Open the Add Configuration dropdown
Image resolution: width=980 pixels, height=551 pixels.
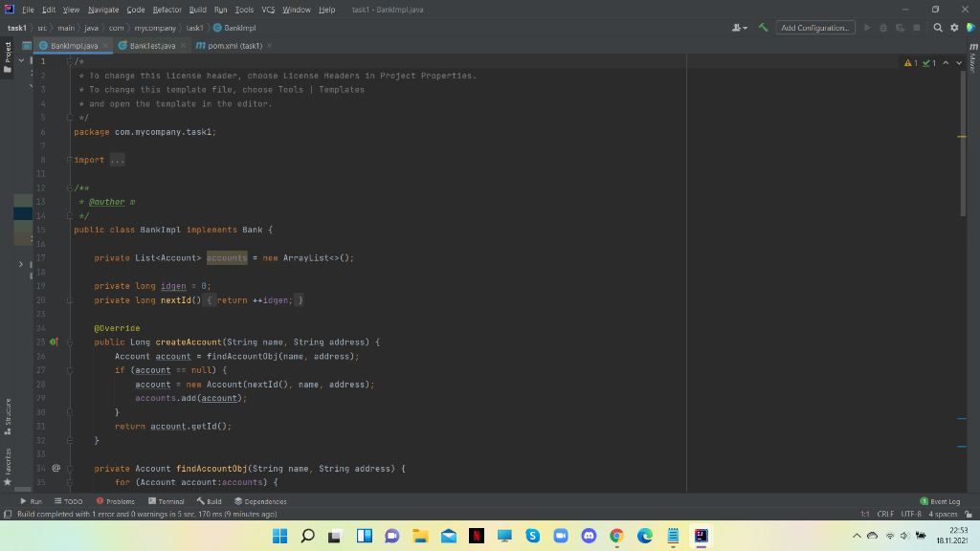tap(815, 28)
